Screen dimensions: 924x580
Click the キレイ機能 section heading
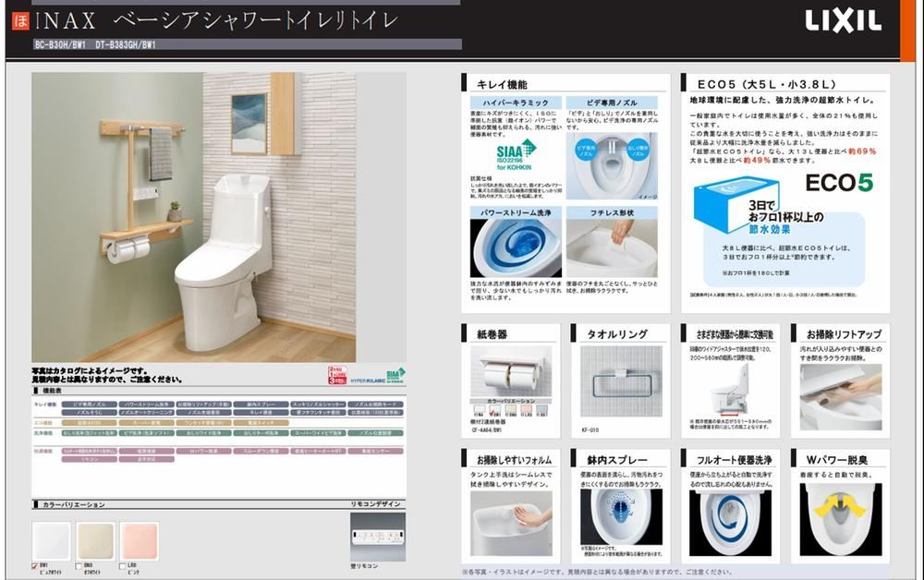[x=502, y=85]
